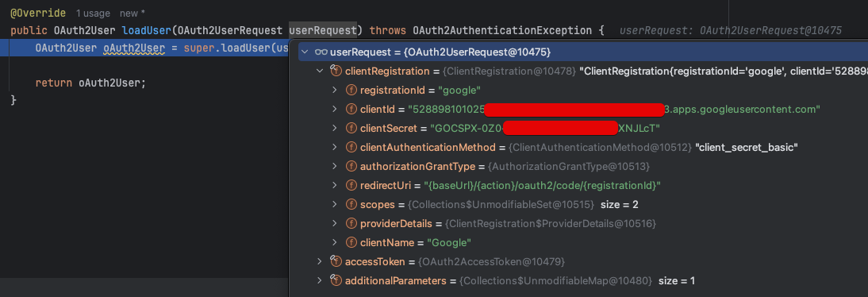Click the clientSecret value starting with GOCSPX
Screen dimensions: 868x297
(x=545, y=129)
